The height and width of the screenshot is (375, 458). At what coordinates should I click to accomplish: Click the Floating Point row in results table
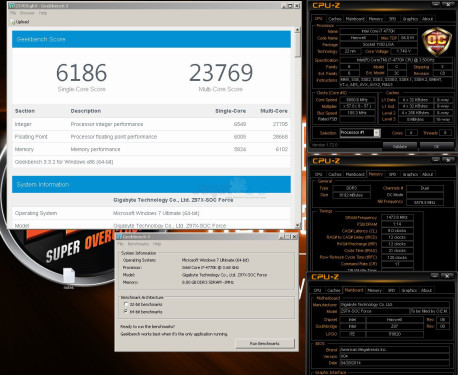(151, 137)
